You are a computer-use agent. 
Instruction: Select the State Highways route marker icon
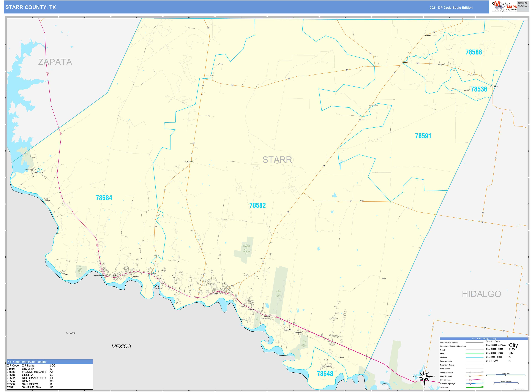point(470,376)
